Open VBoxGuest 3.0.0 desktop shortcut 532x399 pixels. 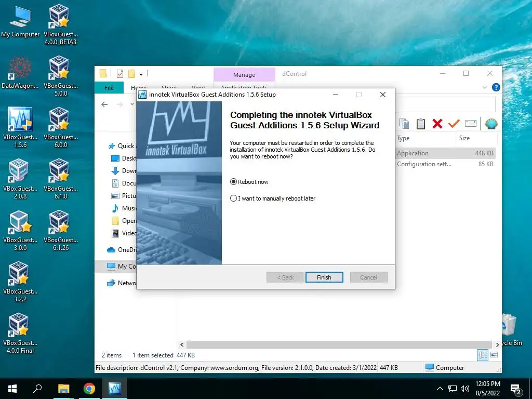point(20,230)
